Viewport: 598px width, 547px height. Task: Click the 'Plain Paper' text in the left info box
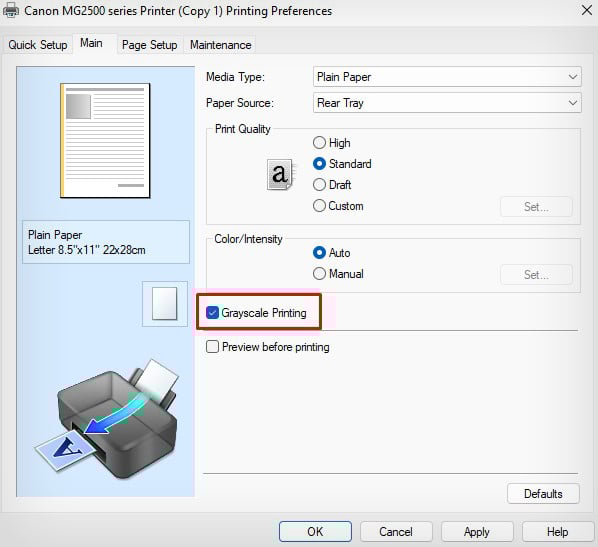(55, 235)
